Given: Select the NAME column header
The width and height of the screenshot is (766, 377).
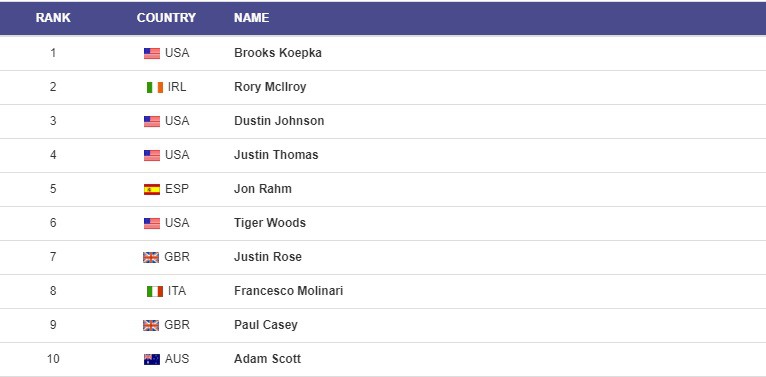Looking at the screenshot, I should coord(251,18).
